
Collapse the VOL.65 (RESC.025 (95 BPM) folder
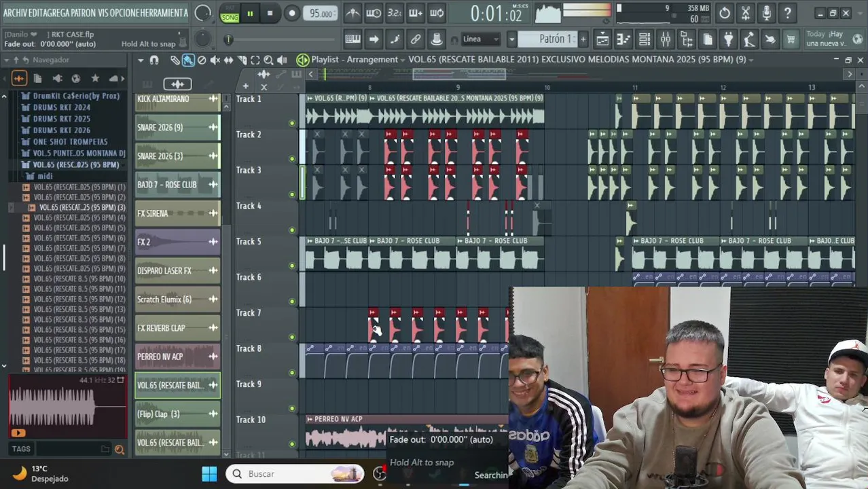coord(70,165)
